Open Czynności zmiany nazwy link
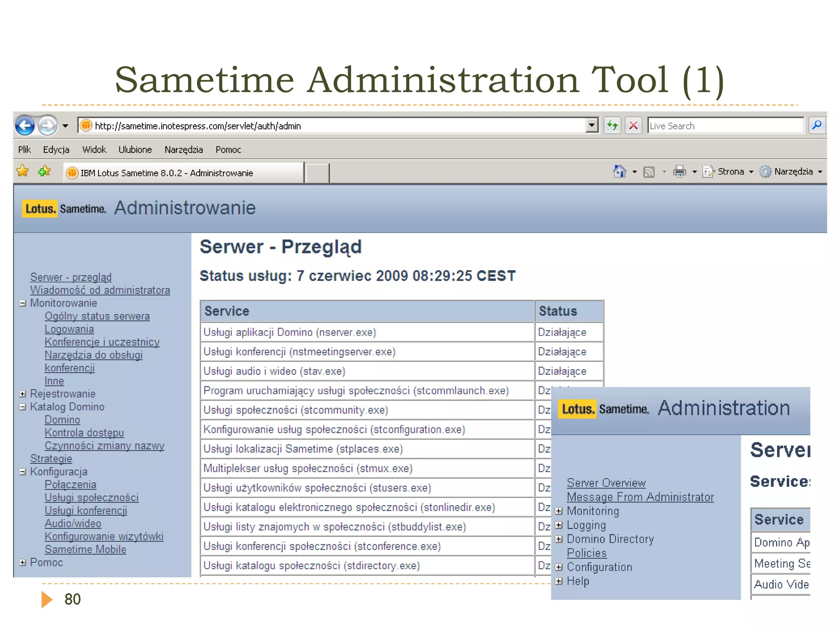This screenshot has width=840, height=630. coord(105,446)
